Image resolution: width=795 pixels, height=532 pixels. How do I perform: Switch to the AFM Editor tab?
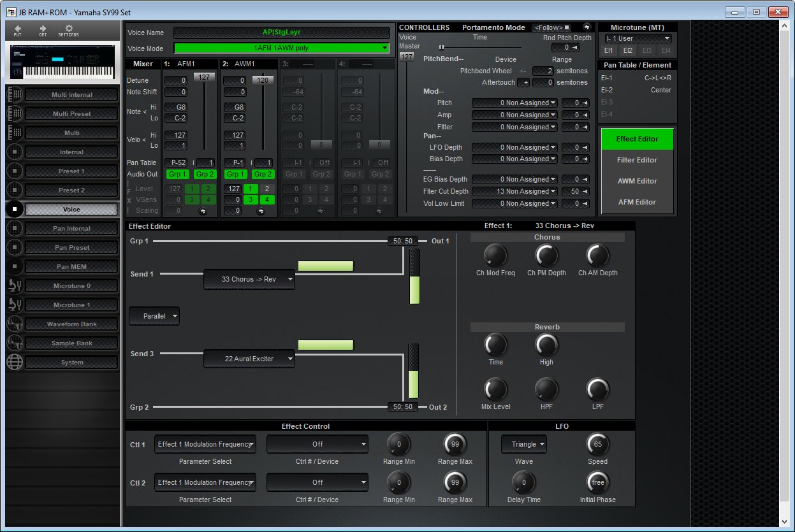[x=638, y=202]
